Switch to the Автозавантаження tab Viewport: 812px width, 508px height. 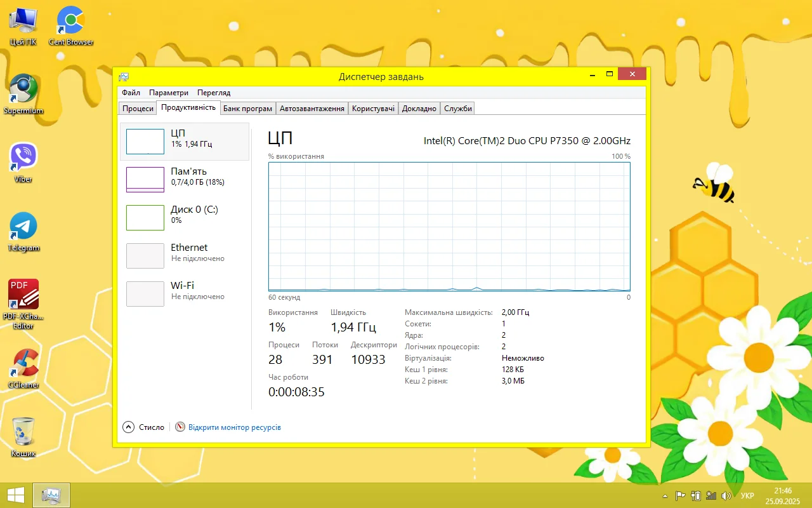[x=312, y=109]
